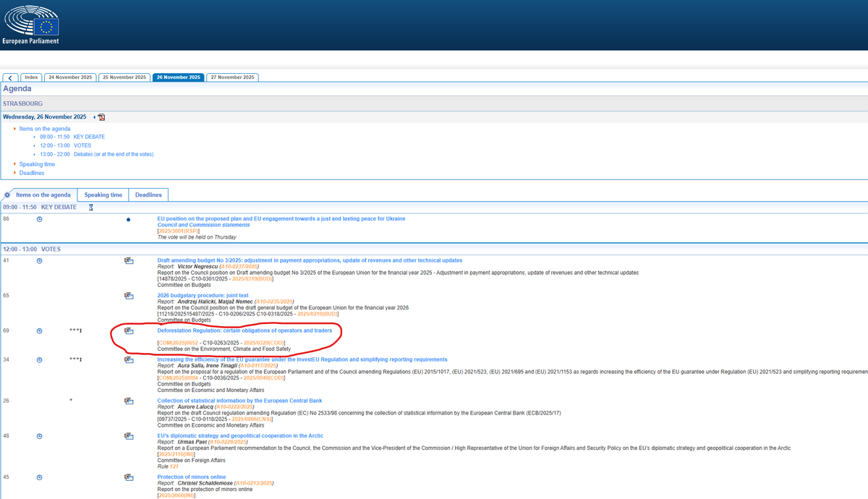Screen dimensions: 868x499
Task: Click the vote icon for item 48 Arctic
Action: [x=129, y=436]
